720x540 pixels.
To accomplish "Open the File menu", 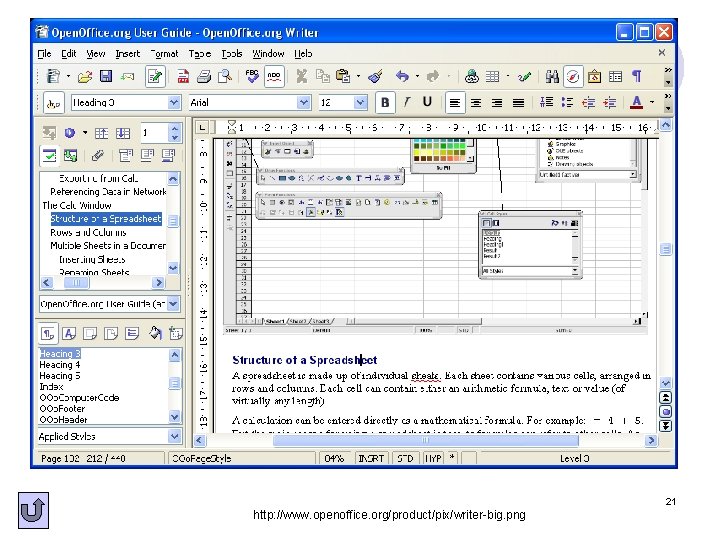I will [x=44, y=54].
